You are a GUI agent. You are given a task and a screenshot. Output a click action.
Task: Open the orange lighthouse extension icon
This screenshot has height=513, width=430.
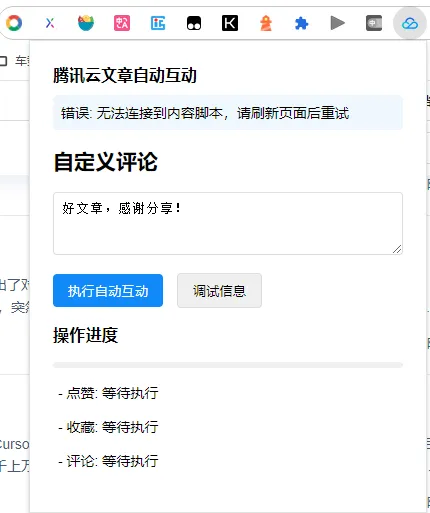[x=266, y=23]
